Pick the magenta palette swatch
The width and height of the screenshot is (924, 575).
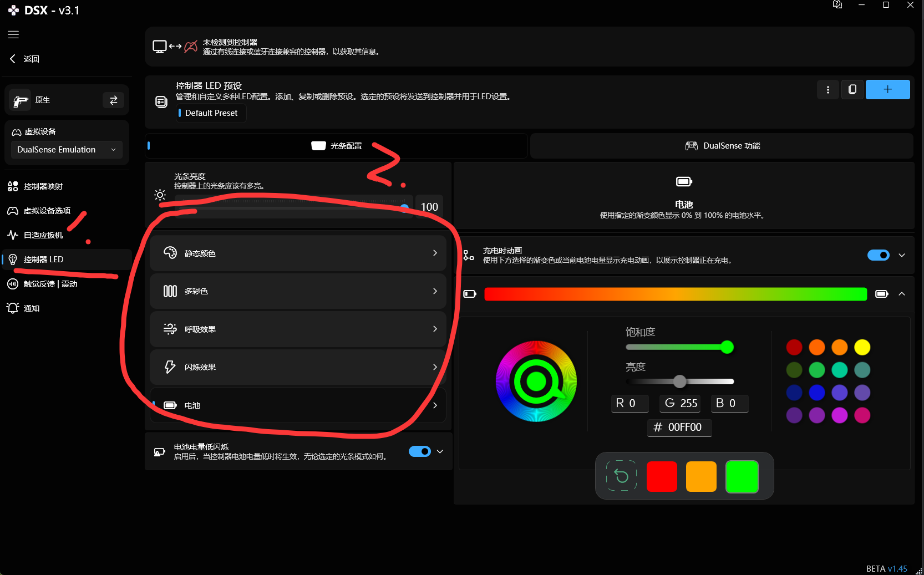[840, 415]
